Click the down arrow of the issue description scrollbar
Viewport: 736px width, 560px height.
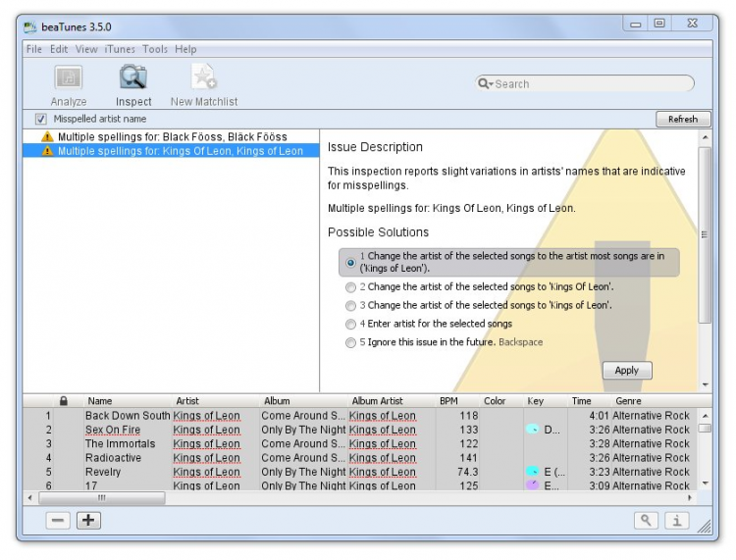[705, 385]
